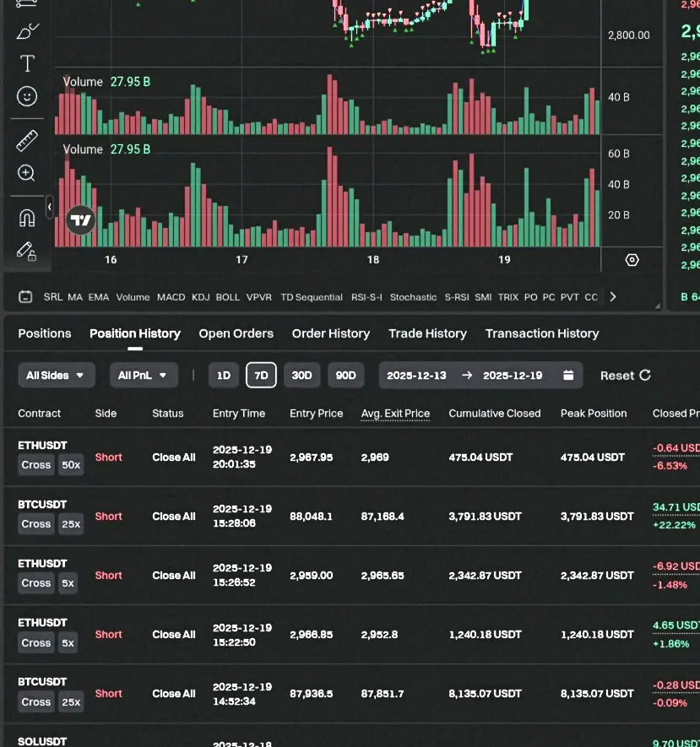Click the 50x leverage badge
This screenshot has height=747, width=700.
tap(71, 465)
